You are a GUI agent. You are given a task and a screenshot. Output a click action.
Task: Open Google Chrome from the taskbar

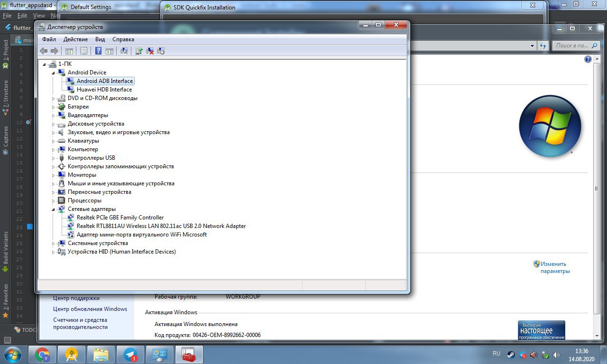[x=42, y=355]
